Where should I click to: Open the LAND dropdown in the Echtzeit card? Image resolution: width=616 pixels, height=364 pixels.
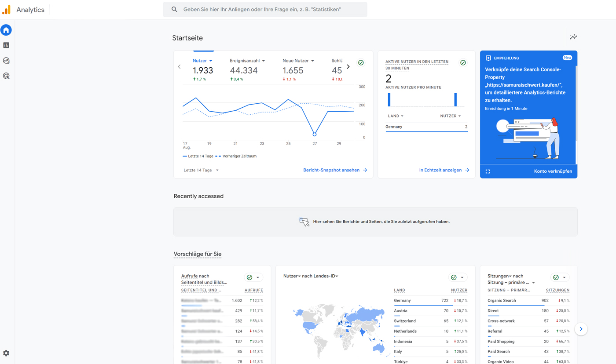point(396,116)
